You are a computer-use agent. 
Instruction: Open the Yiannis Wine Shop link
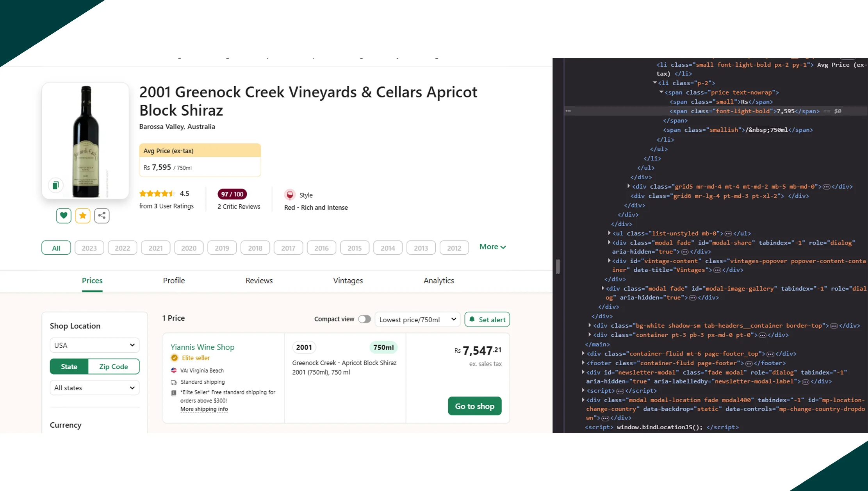coord(202,347)
